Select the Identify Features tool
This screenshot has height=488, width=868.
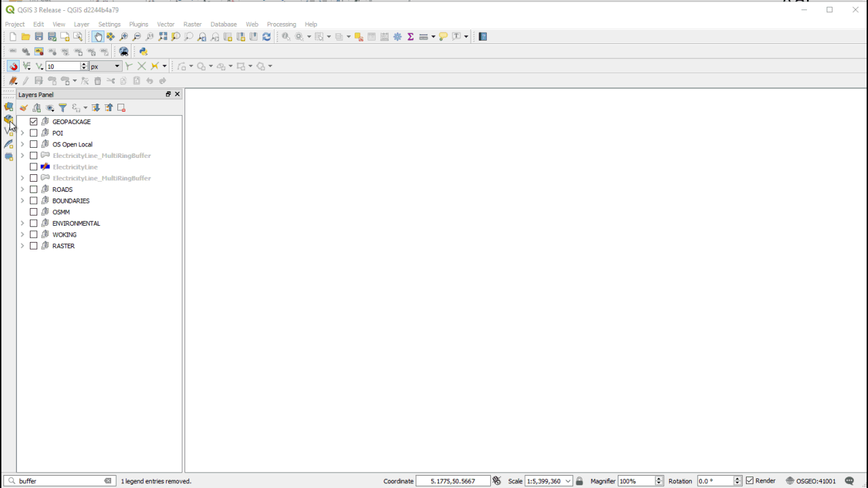point(285,37)
